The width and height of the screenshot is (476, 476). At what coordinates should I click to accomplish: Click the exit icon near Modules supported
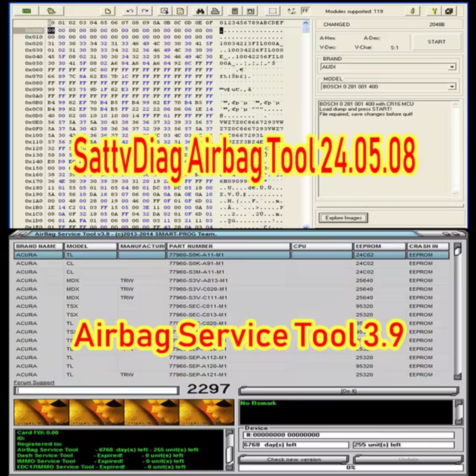(x=450, y=11)
